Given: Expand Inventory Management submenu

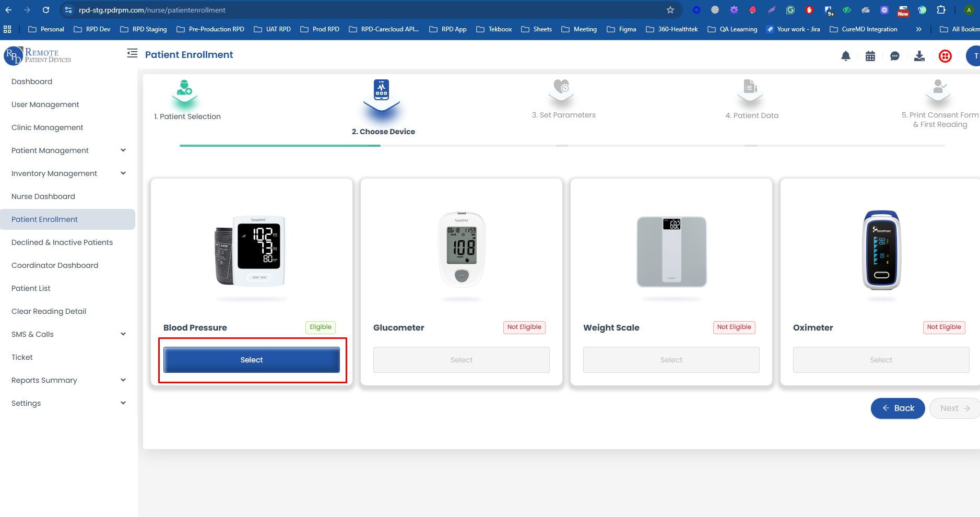Looking at the screenshot, I should [123, 173].
